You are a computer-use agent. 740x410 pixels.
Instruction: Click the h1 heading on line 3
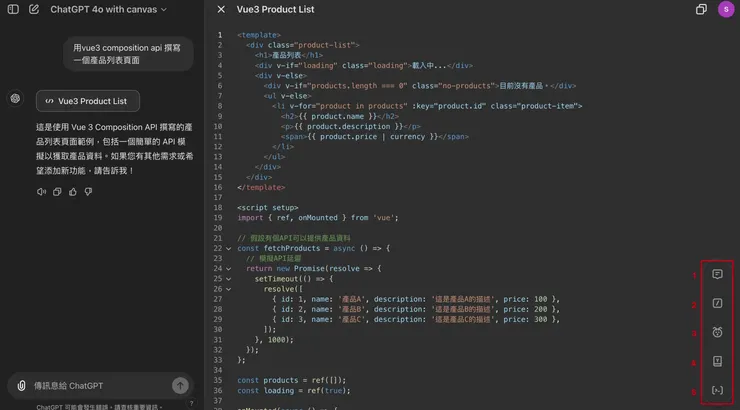pyautogui.click(x=289, y=55)
